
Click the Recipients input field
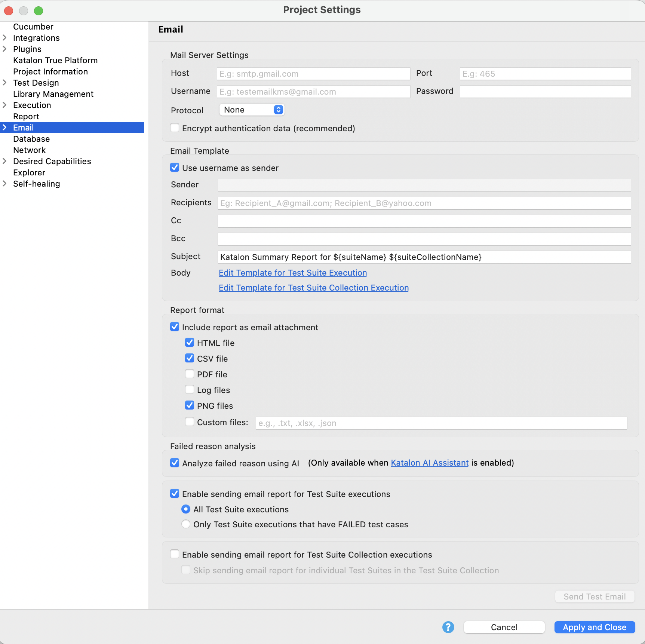point(424,203)
